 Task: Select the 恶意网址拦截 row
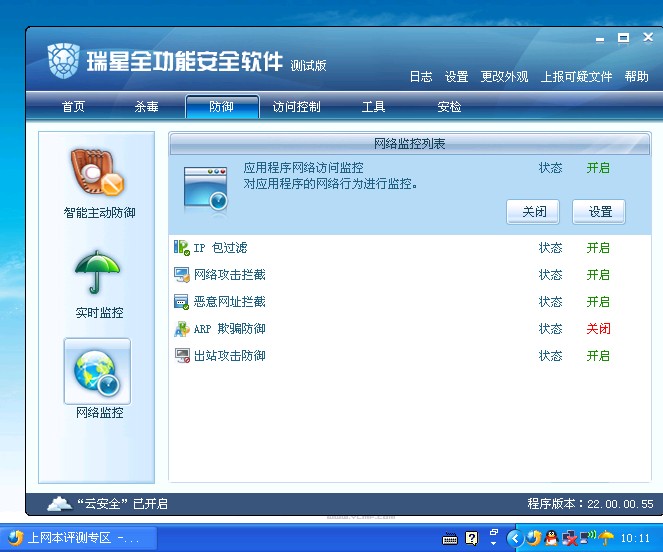tap(410, 302)
